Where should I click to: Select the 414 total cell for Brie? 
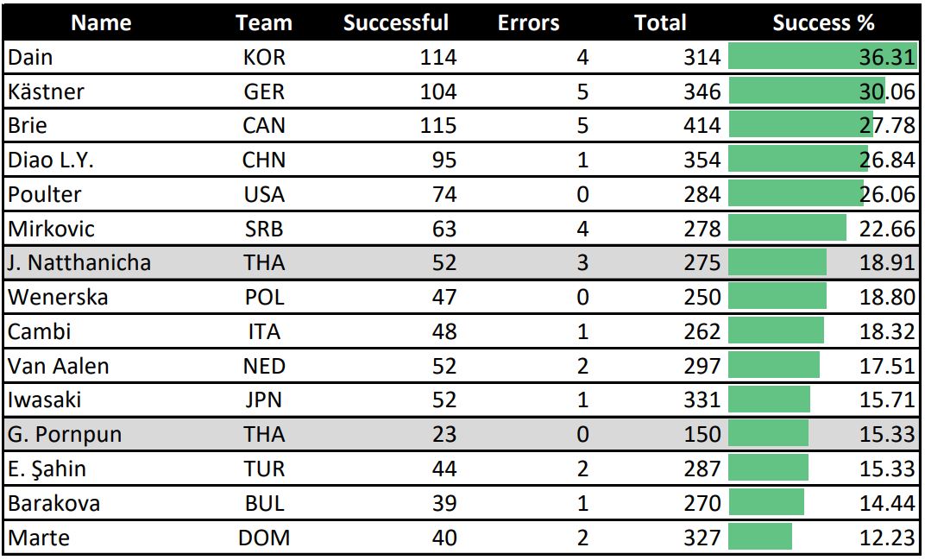tap(702, 126)
